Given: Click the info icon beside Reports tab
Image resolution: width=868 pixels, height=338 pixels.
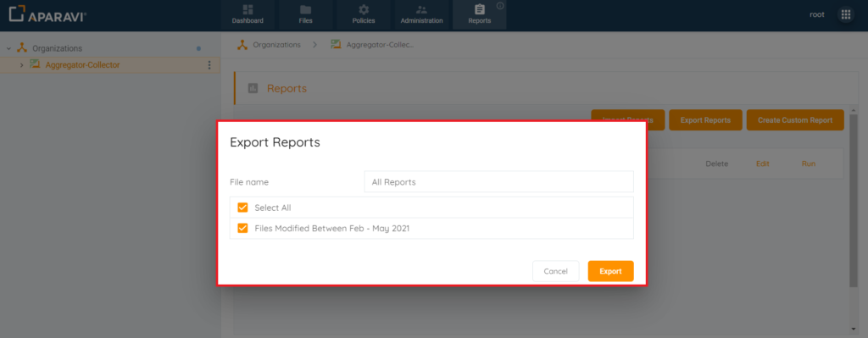Looking at the screenshot, I should [500, 6].
